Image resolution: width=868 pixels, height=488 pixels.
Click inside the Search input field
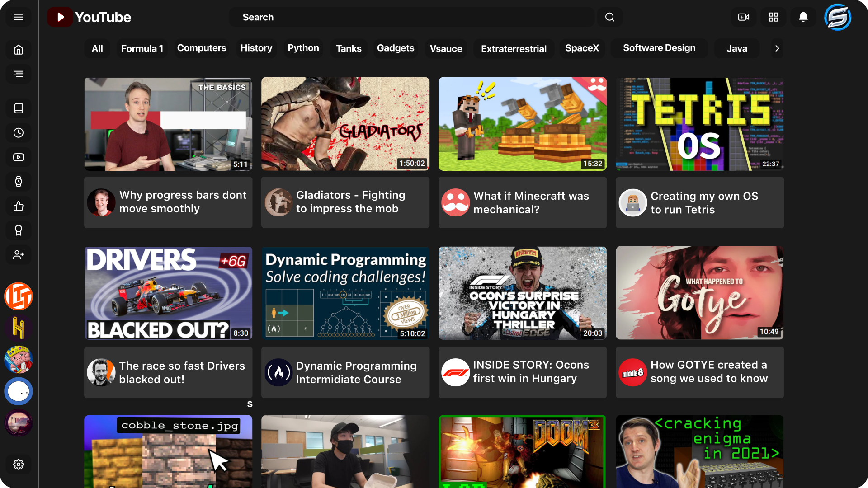[411, 17]
